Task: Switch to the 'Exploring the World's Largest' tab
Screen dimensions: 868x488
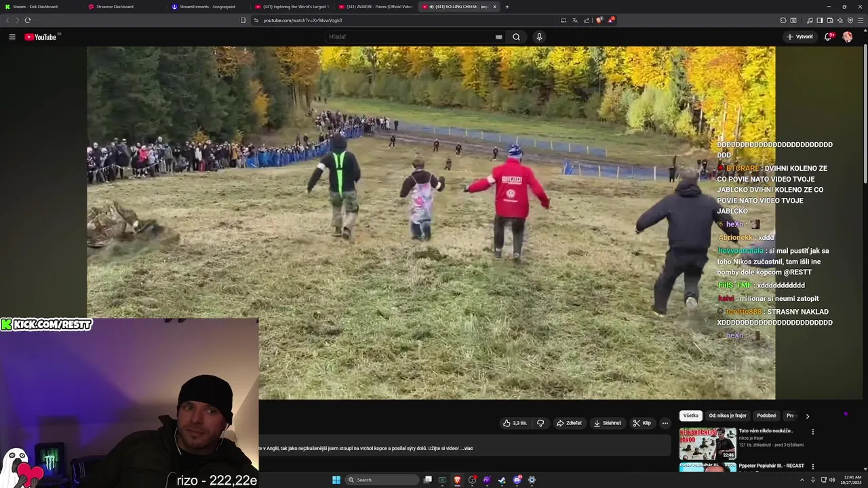Action: point(292,7)
